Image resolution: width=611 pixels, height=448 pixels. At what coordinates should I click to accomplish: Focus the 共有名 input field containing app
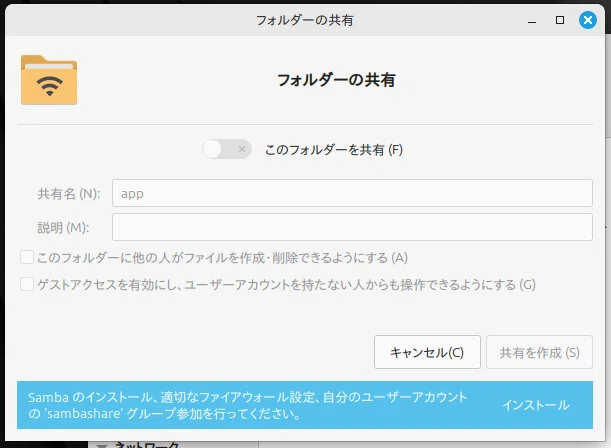point(352,193)
